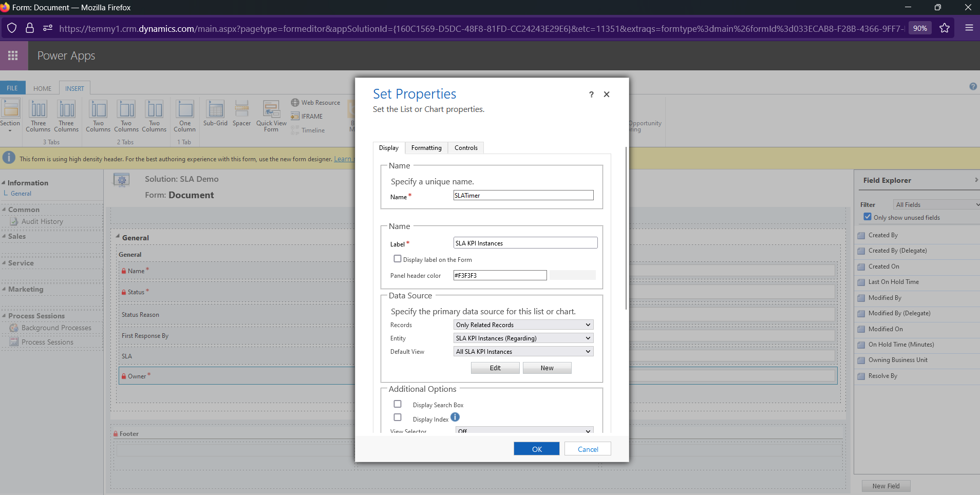Enable Display Search Box option

pyautogui.click(x=398, y=404)
